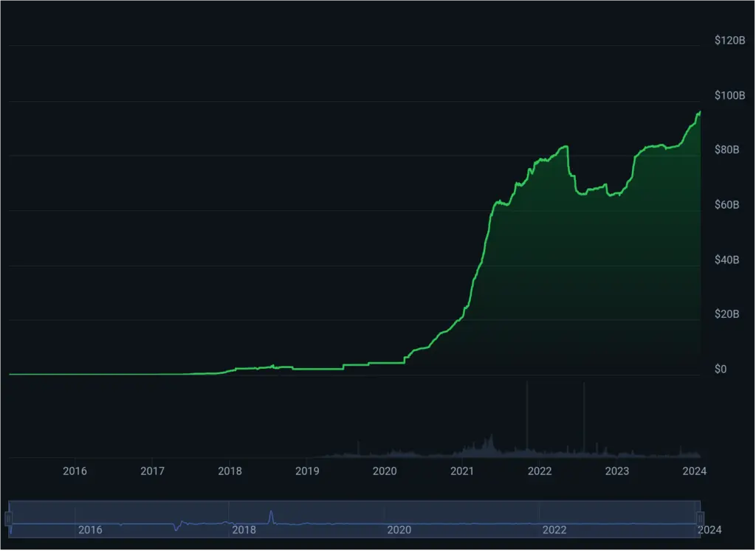Click the 2022 label on the chart x-axis
This screenshot has height=551, width=756.
click(540, 471)
